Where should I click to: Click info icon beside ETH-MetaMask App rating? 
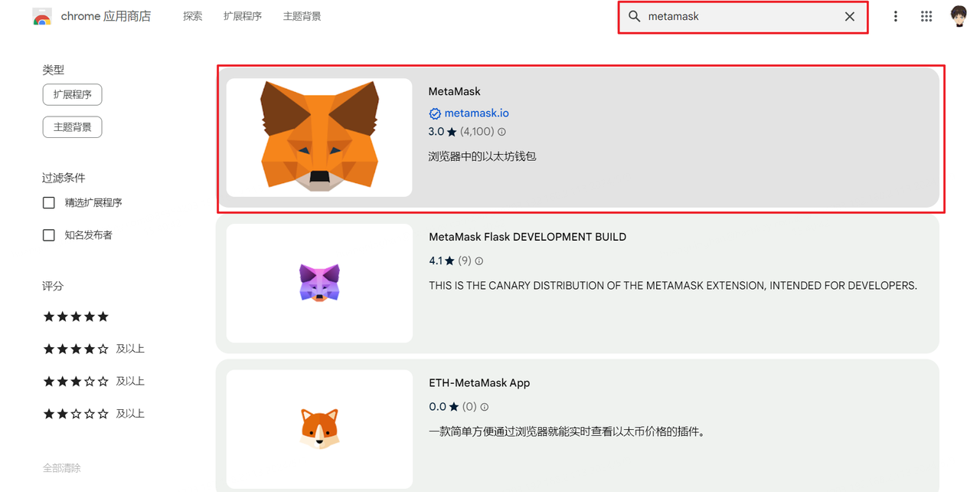(484, 407)
